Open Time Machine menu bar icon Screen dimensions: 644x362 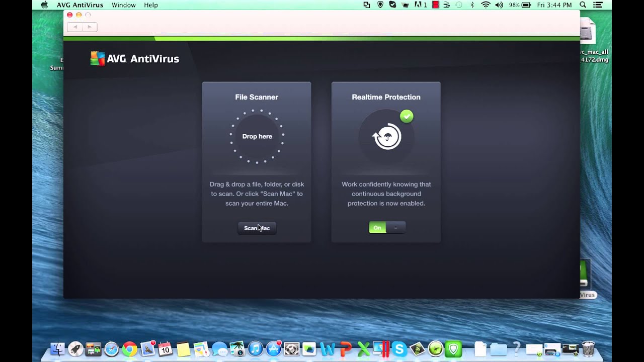(459, 5)
